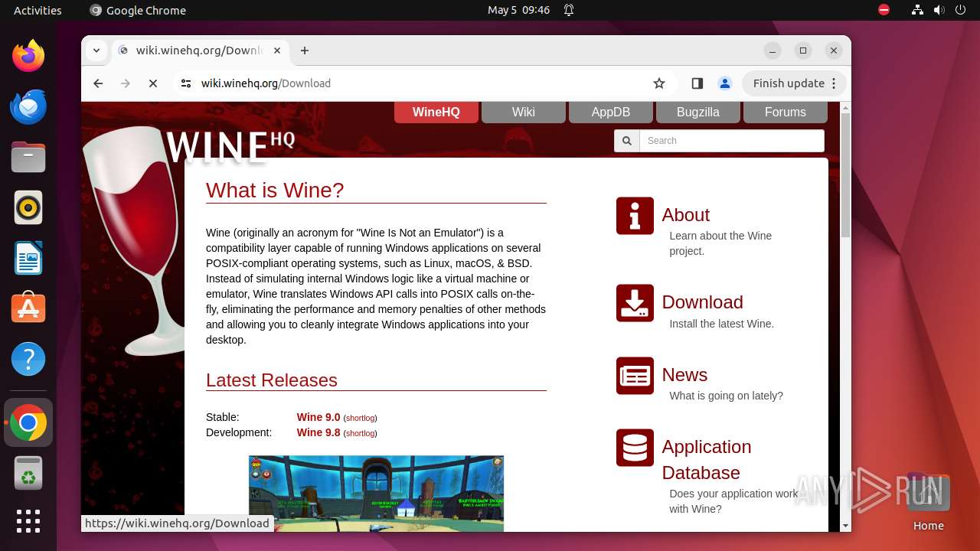Click the scrollbar down arrow
The height and width of the screenshot is (551, 980).
(845, 526)
